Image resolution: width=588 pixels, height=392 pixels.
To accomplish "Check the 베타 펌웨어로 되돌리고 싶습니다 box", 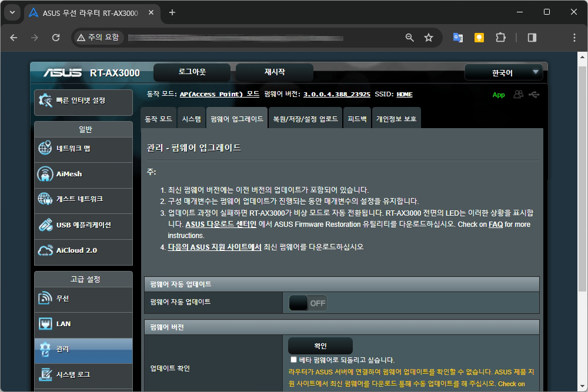I will click(293, 360).
